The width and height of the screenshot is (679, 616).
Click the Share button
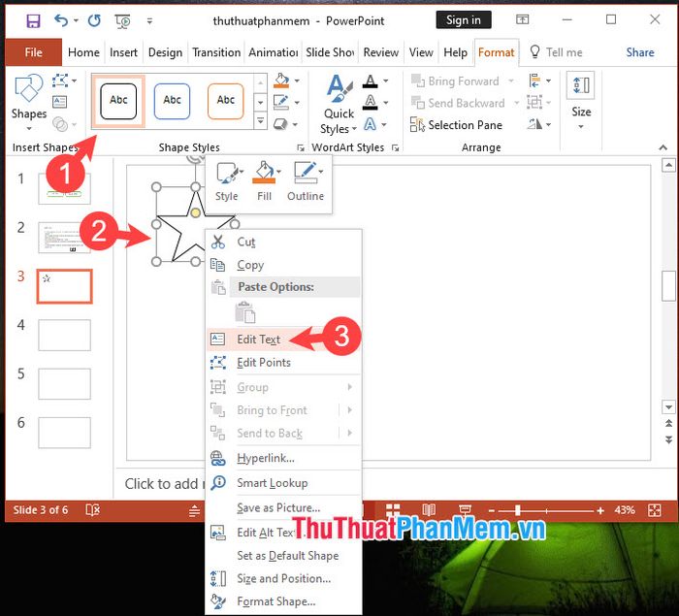(639, 52)
